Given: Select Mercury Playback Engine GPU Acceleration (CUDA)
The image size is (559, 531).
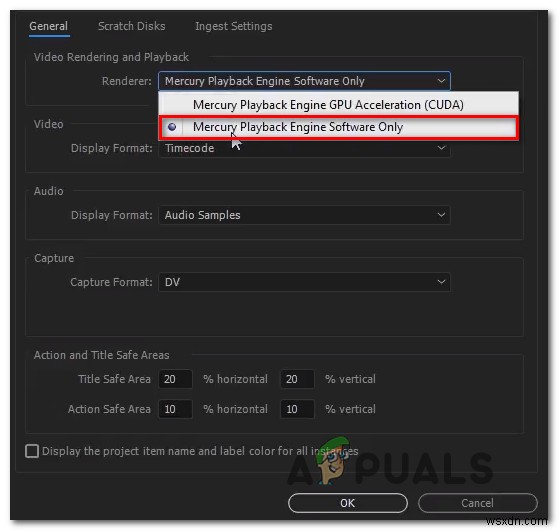Looking at the screenshot, I should tap(338, 105).
